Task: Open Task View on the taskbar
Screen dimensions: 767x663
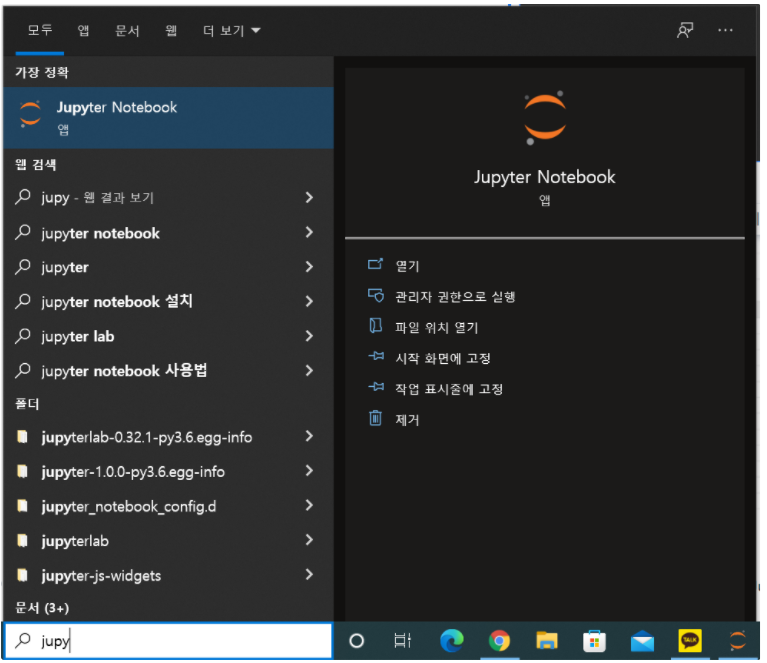Action: point(402,641)
